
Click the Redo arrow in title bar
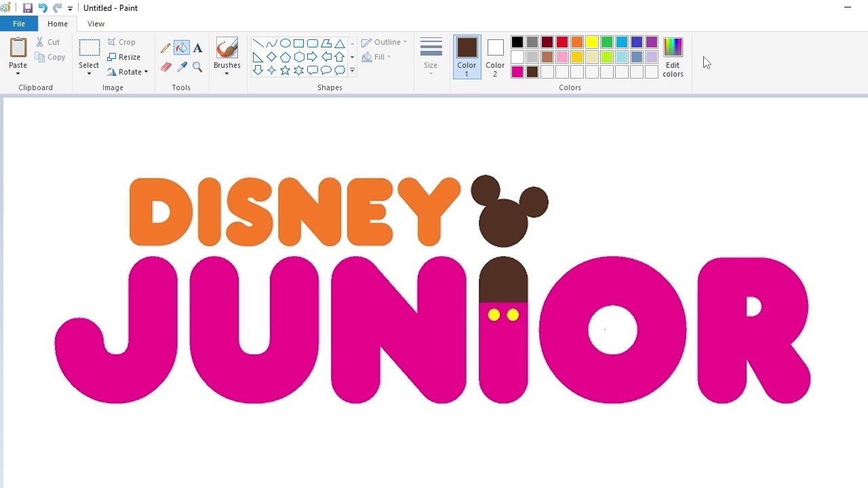tap(57, 8)
